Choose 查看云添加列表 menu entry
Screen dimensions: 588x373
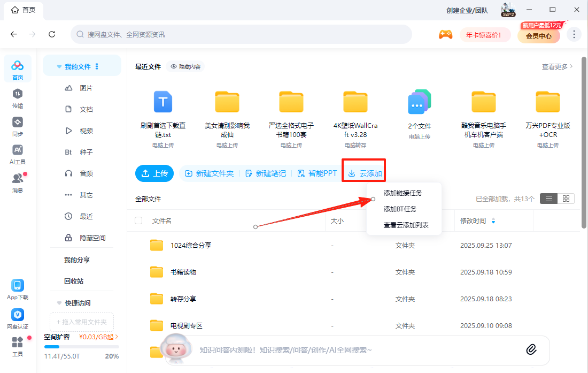(x=406, y=225)
